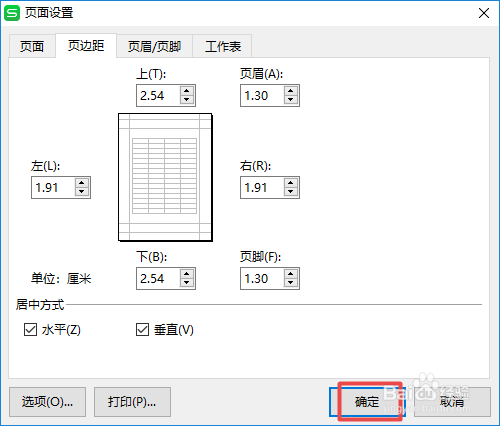Confirm settings with the 确定 button
Viewport: 500px width, 426px height.
pyautogui.click(x=367, y=402)
